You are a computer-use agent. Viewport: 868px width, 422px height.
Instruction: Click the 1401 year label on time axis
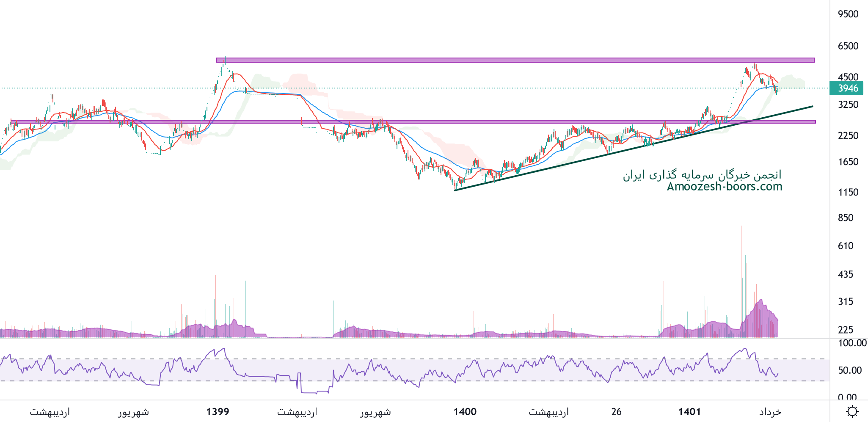689,411
